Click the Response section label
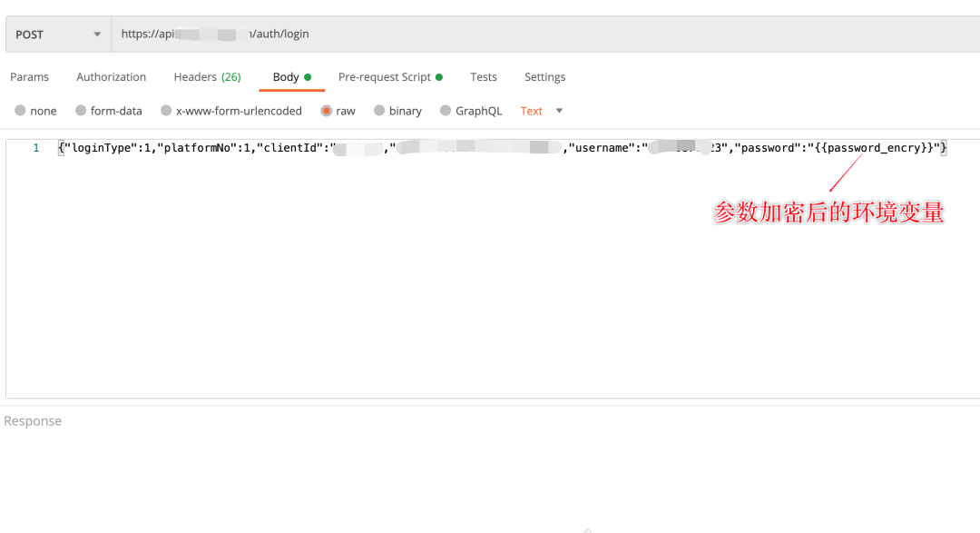The image size is (980, 533). 33,421
